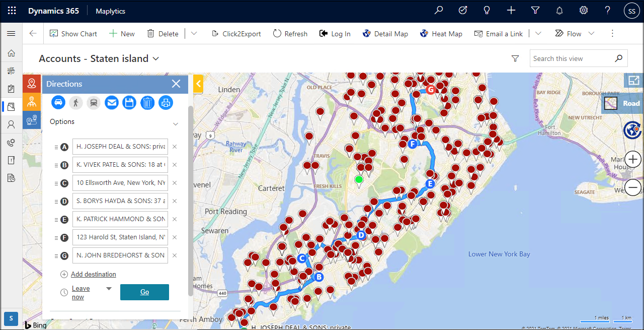644x330 pixels.
Task: Select transit bus mode icon
Action: click(94, 103)
